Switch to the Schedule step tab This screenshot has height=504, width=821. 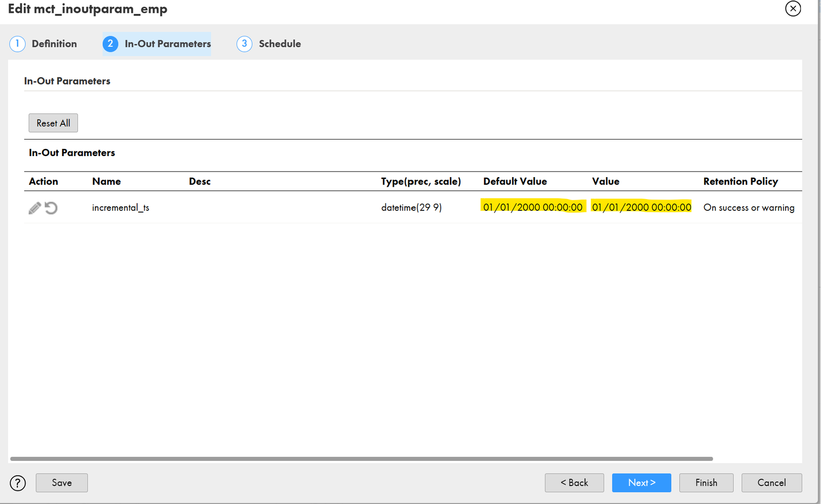click(x=269, y=44)
